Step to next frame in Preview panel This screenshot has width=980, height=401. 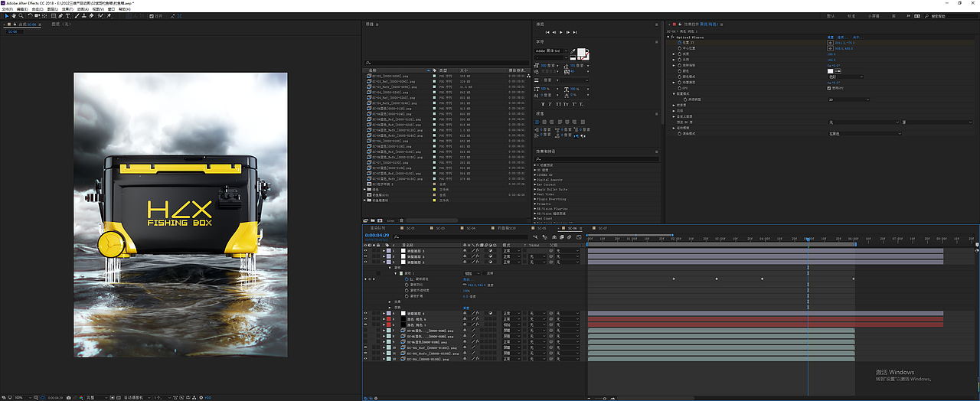tap(568, 32)
